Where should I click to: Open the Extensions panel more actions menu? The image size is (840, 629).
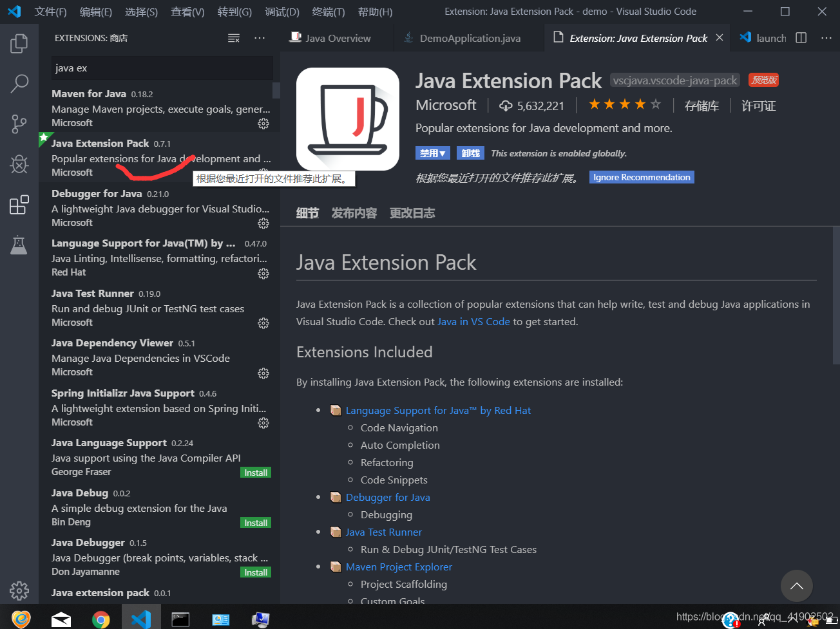260,39
